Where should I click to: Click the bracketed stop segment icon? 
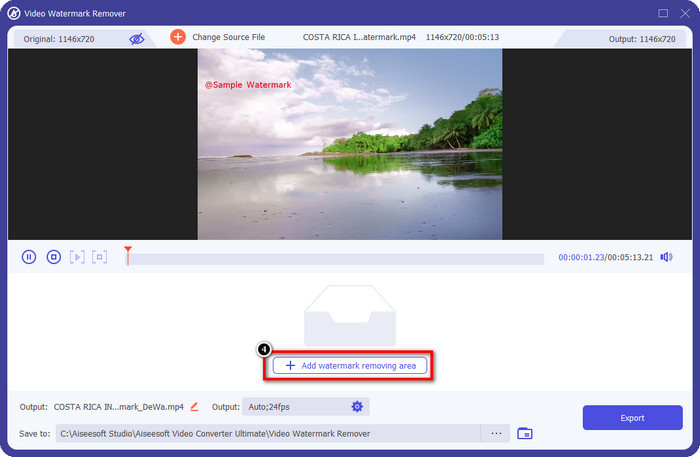(x=99, y=257)
